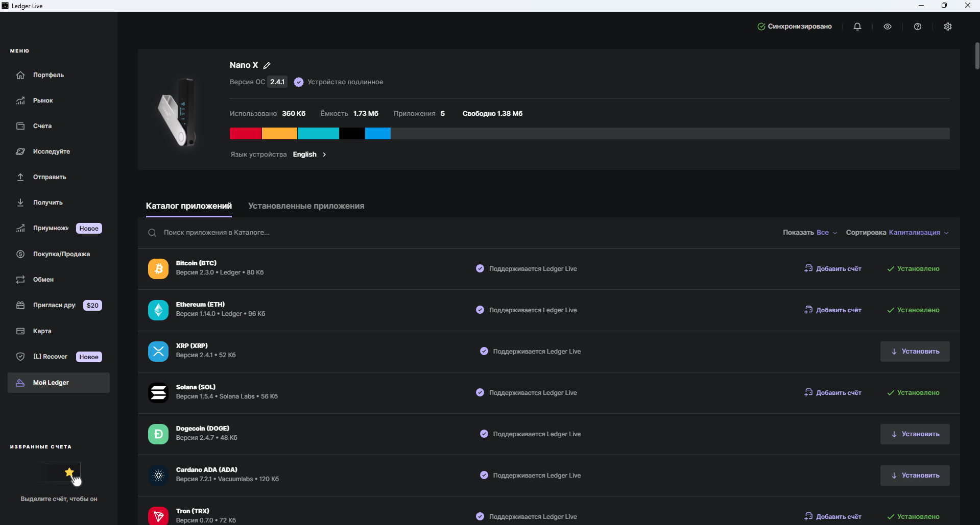Screen dimensions: 980x525
Task: Click the Bitcoin app icon
Action: [x=158, y=269]
